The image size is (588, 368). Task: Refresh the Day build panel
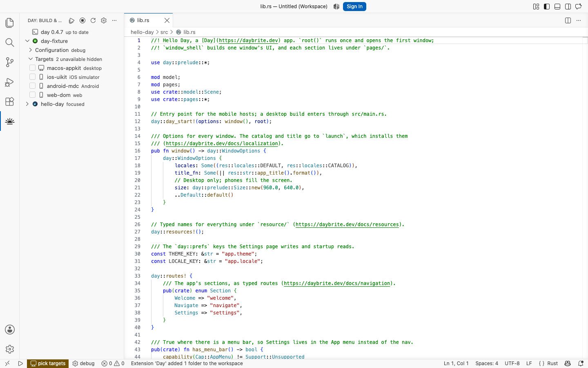click(x=93, y=20)
